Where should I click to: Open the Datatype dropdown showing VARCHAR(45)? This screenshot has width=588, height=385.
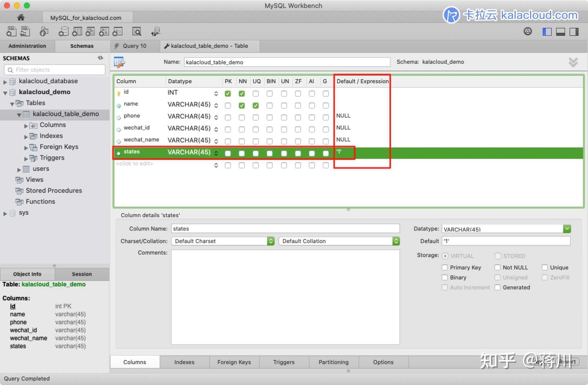point(567,228)
